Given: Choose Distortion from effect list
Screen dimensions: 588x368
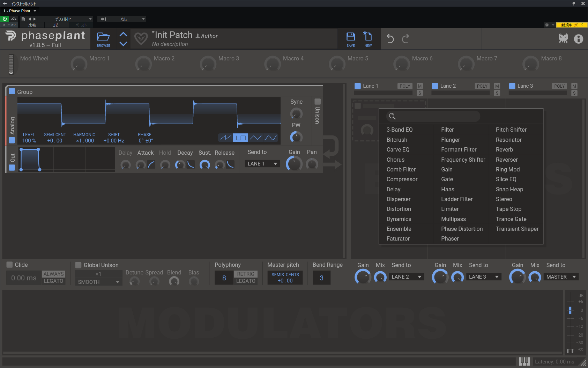Looking at the screenshot, I should click(x=399, y=209).
